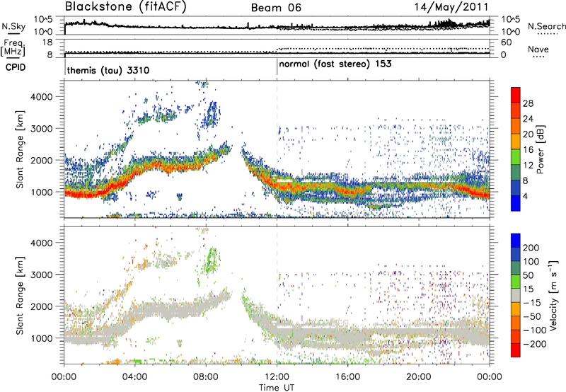The image size is (566, 392).
Task: Click the '20:00' time axis tick label
Action: pos(419,377)
